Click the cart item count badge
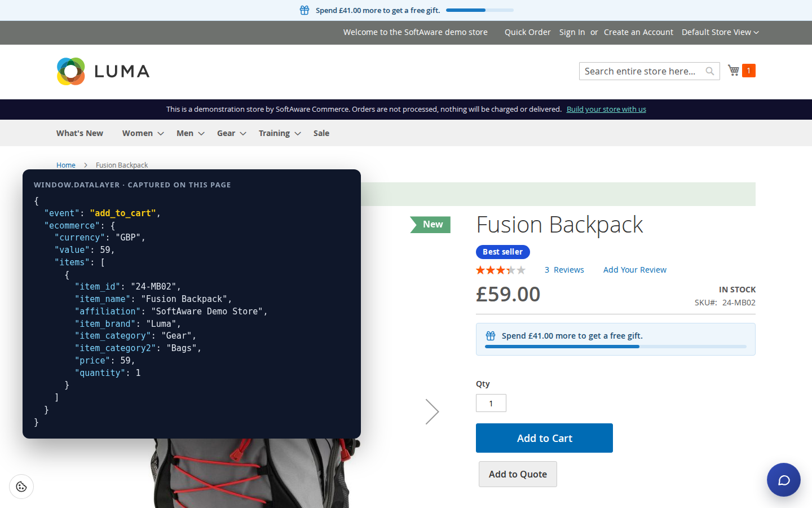This screenshot has width=812, height=508. point(749,71)
